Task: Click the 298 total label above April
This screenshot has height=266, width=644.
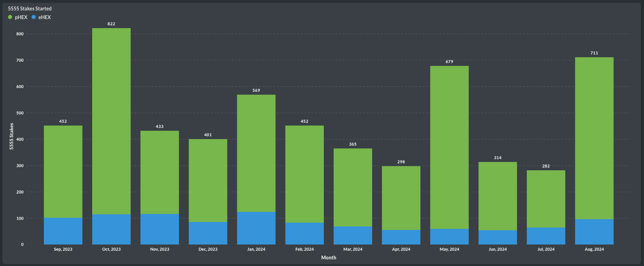Action: coord(401,162)
